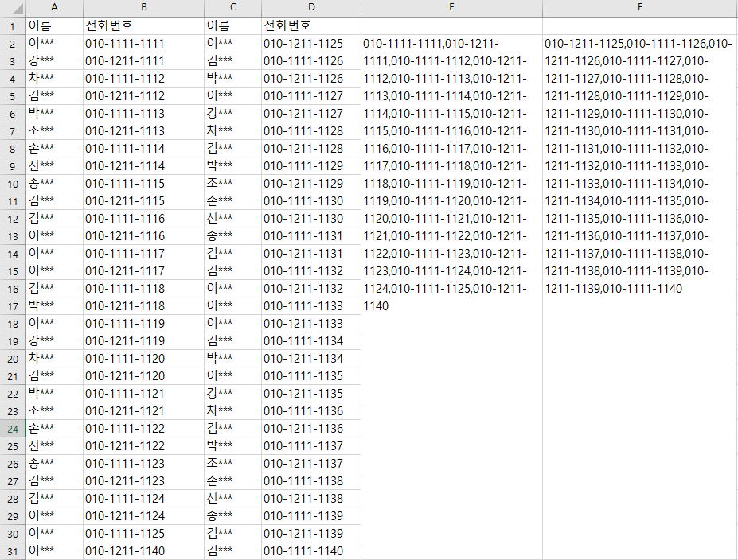Select cell with 010-1211-1111
738x560 pixels.
143,60
